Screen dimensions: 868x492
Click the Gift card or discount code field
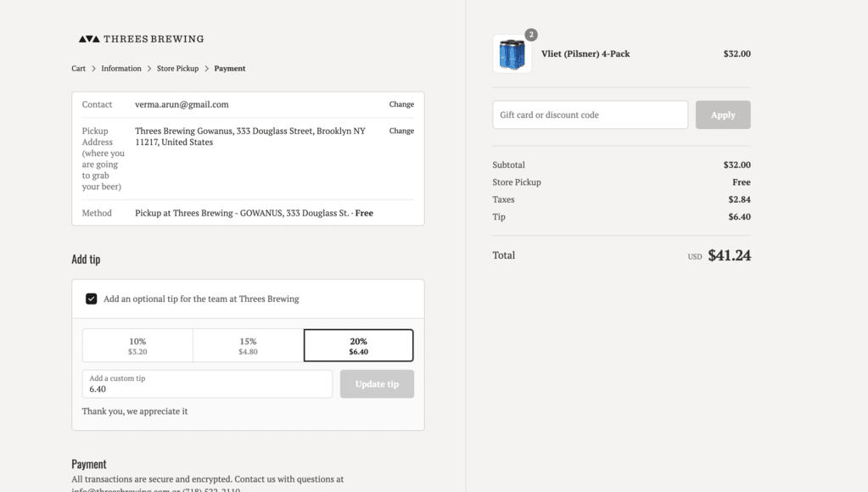(x=590, y=115)
